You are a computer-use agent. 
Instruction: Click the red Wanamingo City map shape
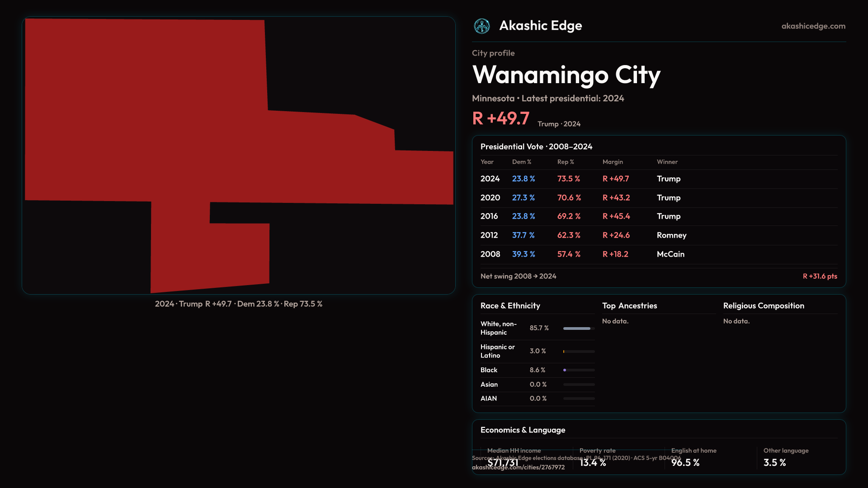coord(181,136)
